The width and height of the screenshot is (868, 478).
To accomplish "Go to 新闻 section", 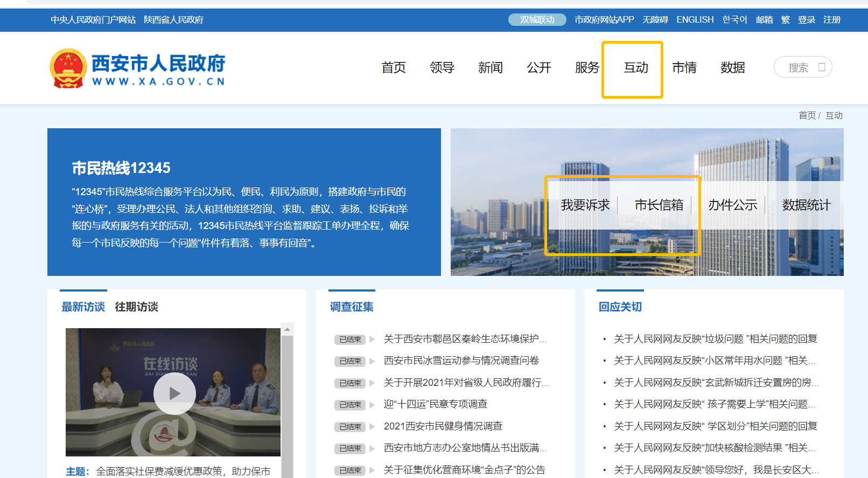I will click(491, 67).
